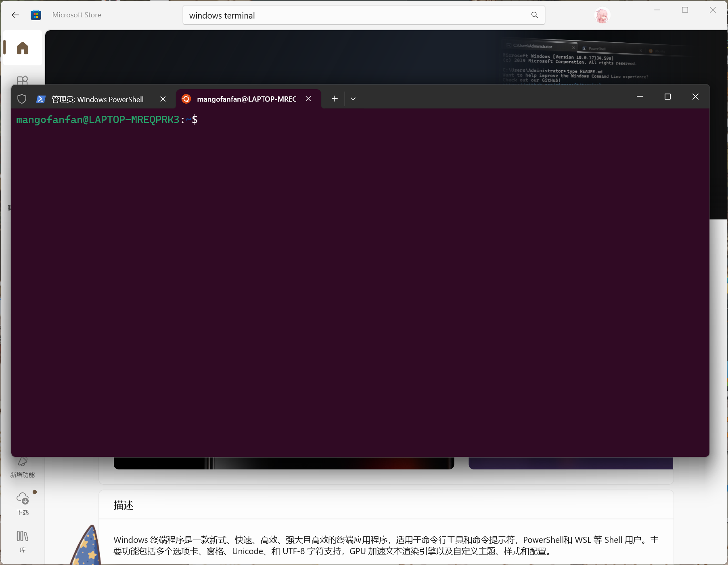Screen dimensions: 728x565
Task: Close the Terminal window
Action: coord(695,96)
